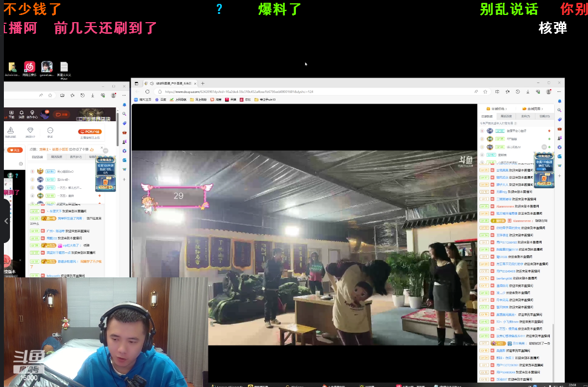Open Outlook in the front browser's sidebar
588x387 pixels.
point(559,156)
